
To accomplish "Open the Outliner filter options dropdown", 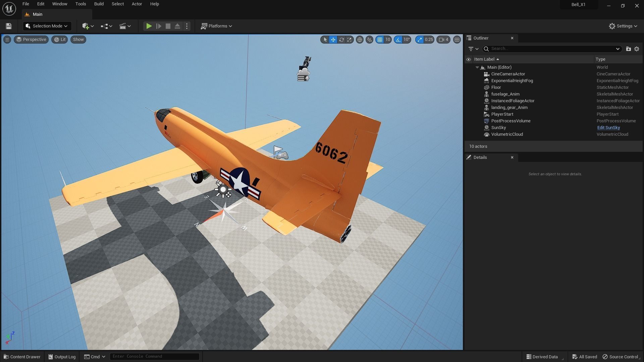I will pos(473,49).
